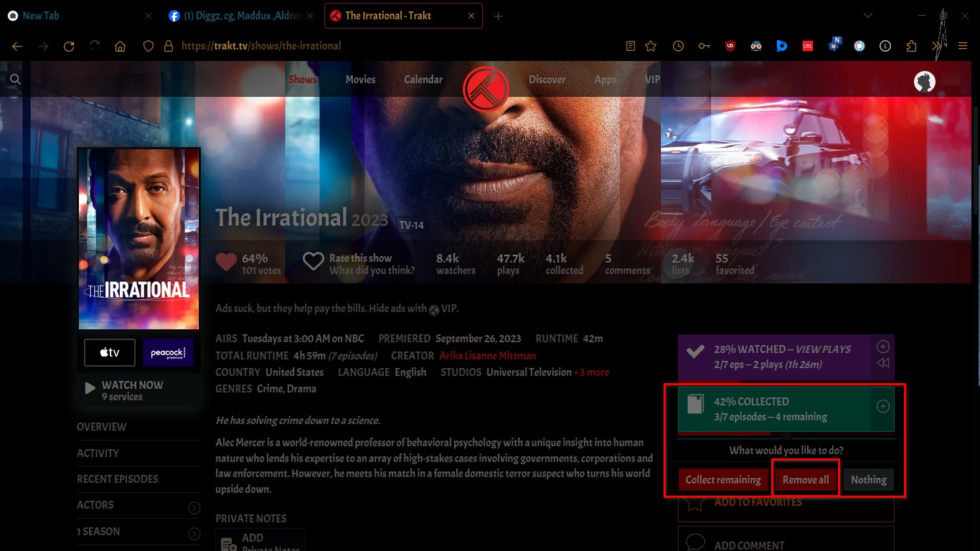This screenshot has height=551, width=980.
Task: Click The Irrational poster image
Action: point(138,239)
